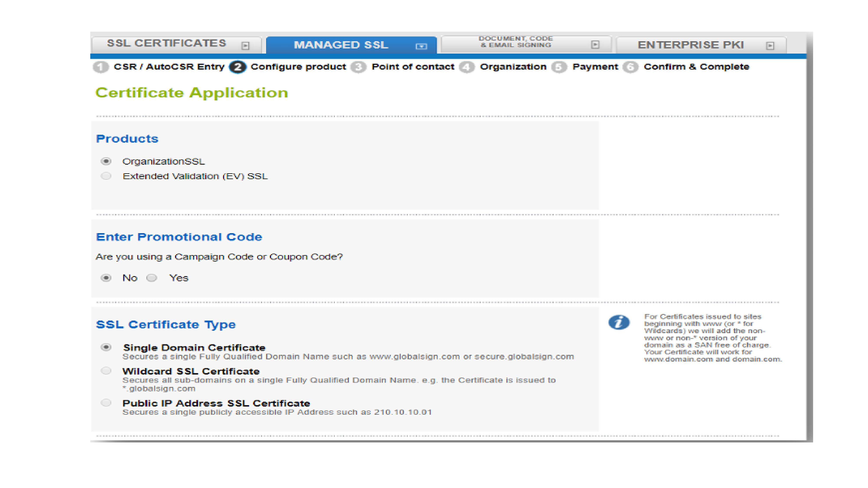868x488 pixels.
Task: Select Yes for promotional code
Action: click(152, 278)
